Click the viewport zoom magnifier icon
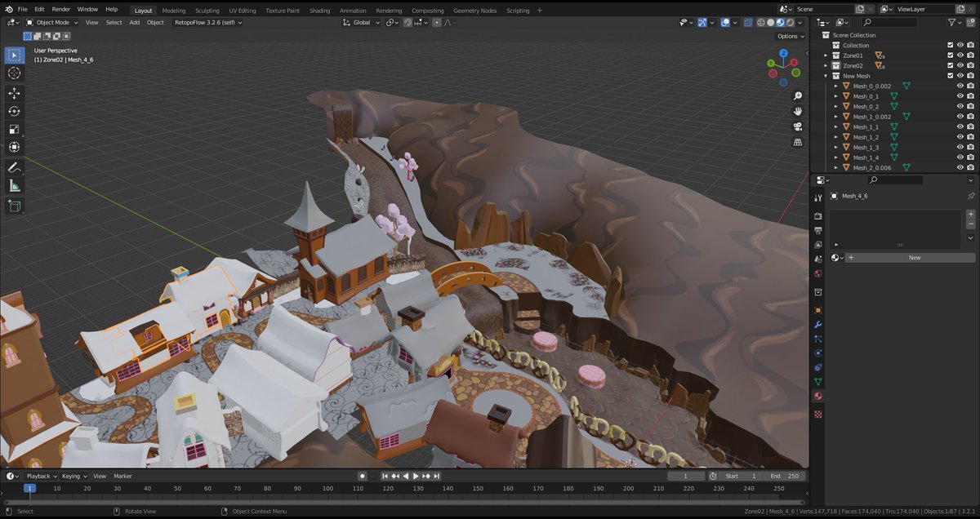The width and height of the screenshot is (980, 519). coord(798,95)
